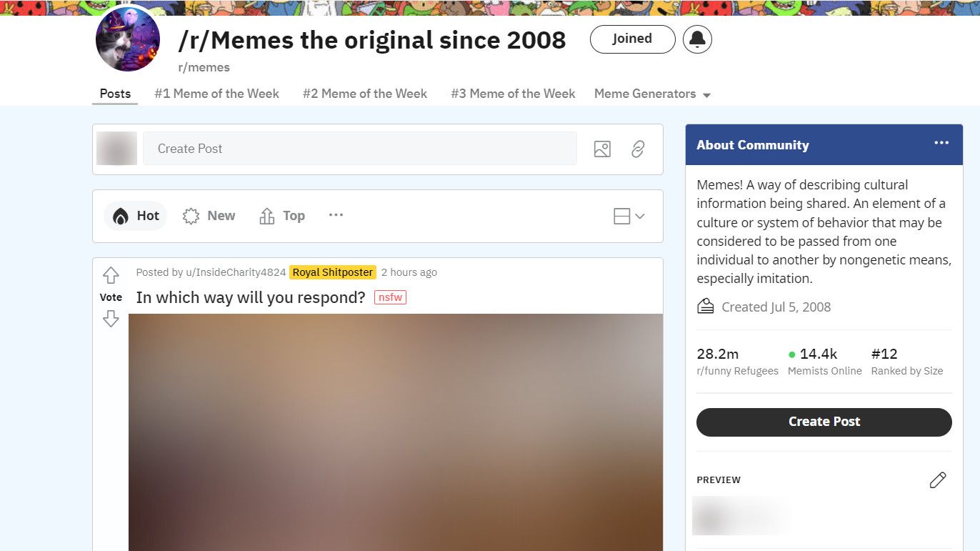Switch to the #1 Meme of the Week tab
This screenshot has width=980, height=551.
pos(216,94)
